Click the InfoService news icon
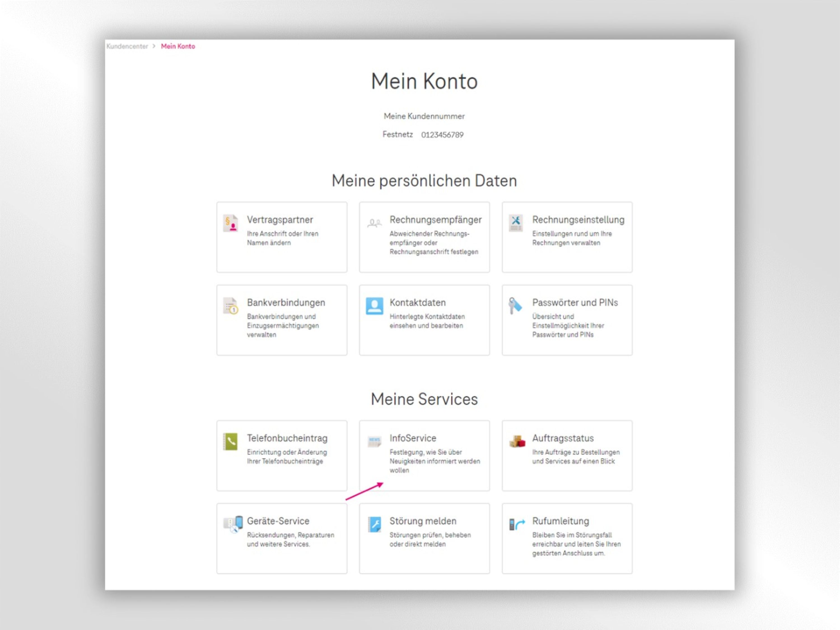This screenshot has height=630, width=840. coord(374,442)
